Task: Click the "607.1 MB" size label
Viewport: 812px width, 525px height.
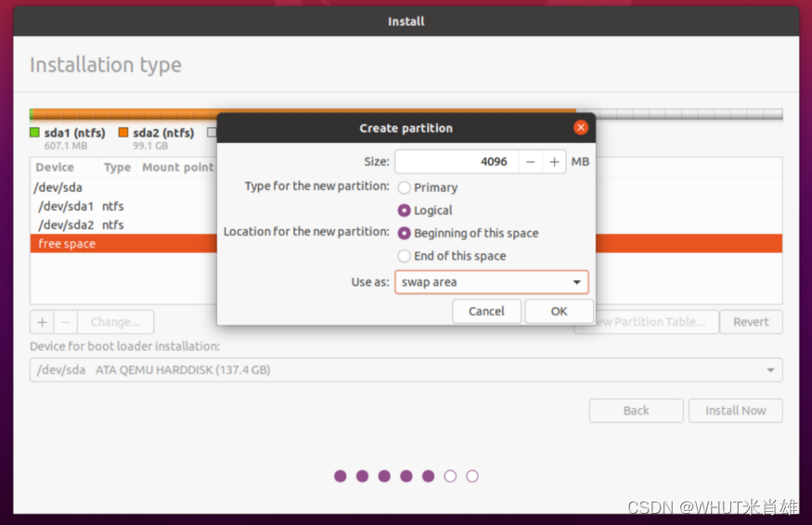Action: pyautogui.click(x=66, y=146)
